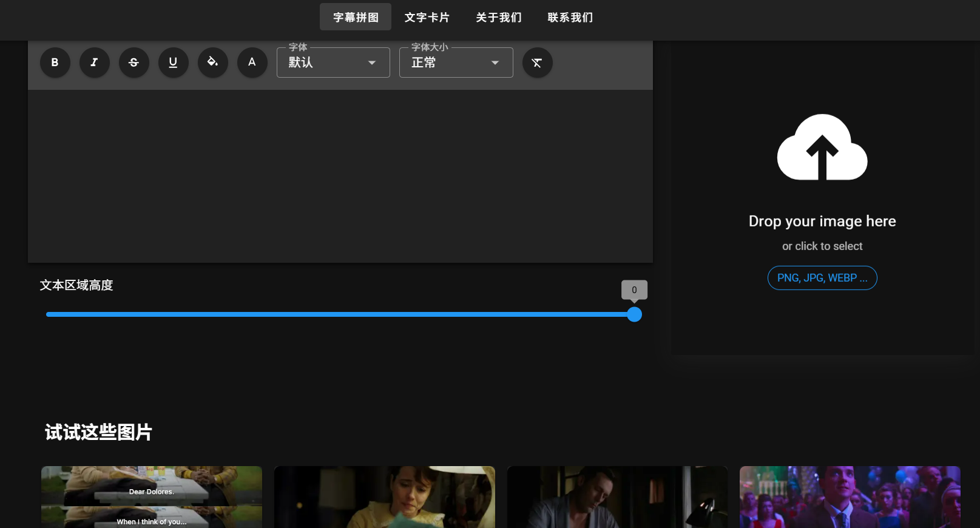
Task: Click the PNG, JPG, WEBP button
Action: [822, 278]
